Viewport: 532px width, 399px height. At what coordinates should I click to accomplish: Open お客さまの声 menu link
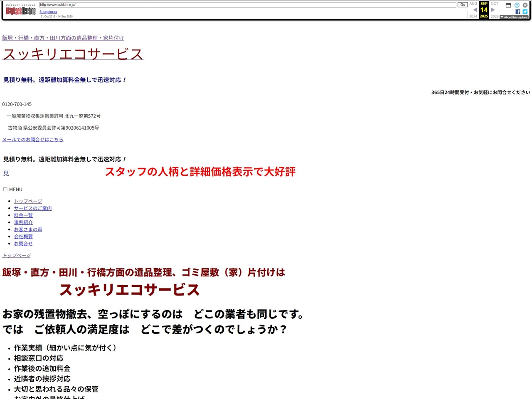coord(28,229)
